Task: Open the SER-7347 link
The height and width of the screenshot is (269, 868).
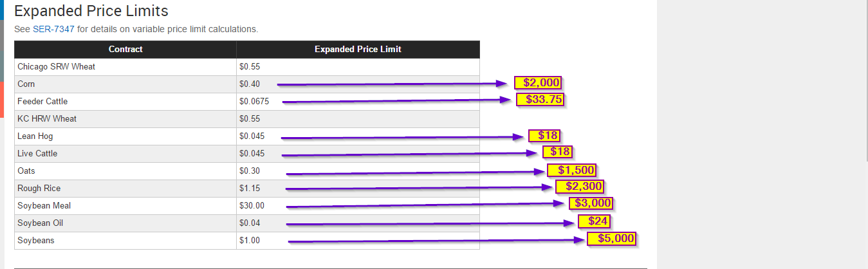Action: tap(53, 29)
